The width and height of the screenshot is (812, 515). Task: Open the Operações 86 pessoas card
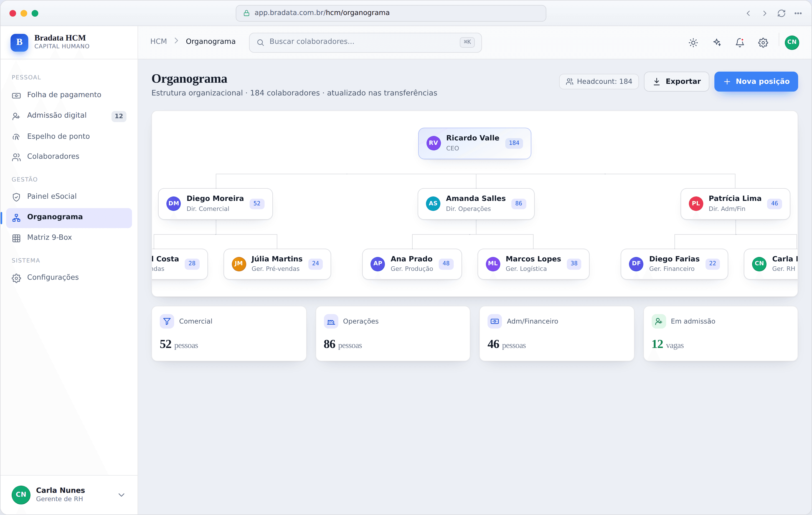tap(393, 334)
